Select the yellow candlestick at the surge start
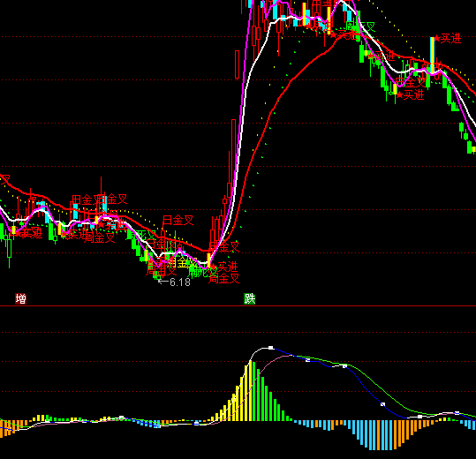The width and height of the screenshot is (476, 459). (x=208, y=260)
